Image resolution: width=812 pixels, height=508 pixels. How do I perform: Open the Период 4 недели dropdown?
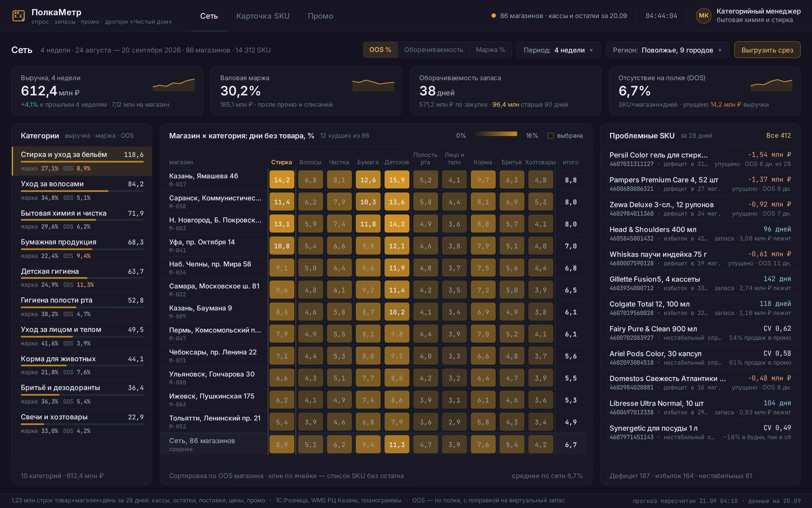[x=558, y=50]
